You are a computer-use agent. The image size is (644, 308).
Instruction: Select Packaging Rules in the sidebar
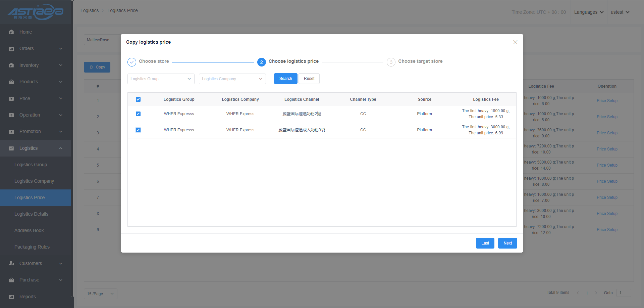(x=32, y=247)
